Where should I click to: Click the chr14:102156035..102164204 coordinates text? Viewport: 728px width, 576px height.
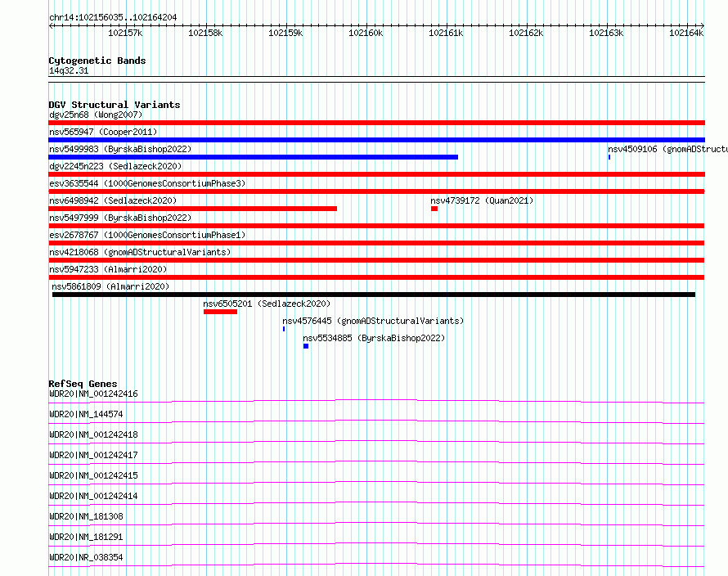pos(113,18)
